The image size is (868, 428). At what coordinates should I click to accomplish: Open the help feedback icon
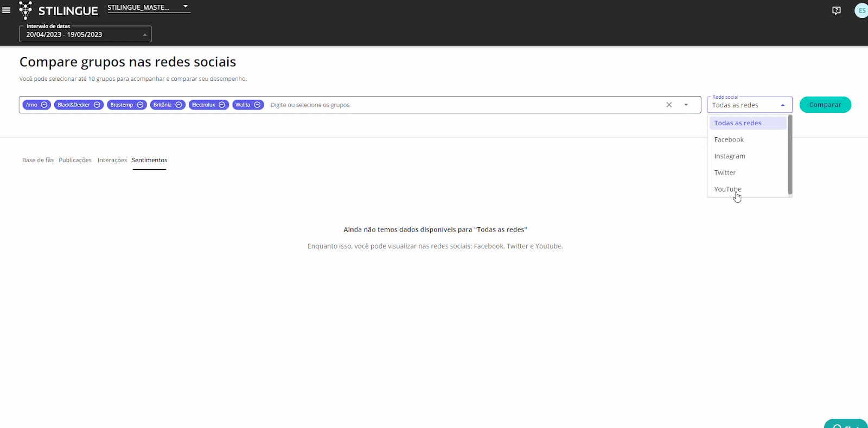pyautogui.click(x=836, y=11)
